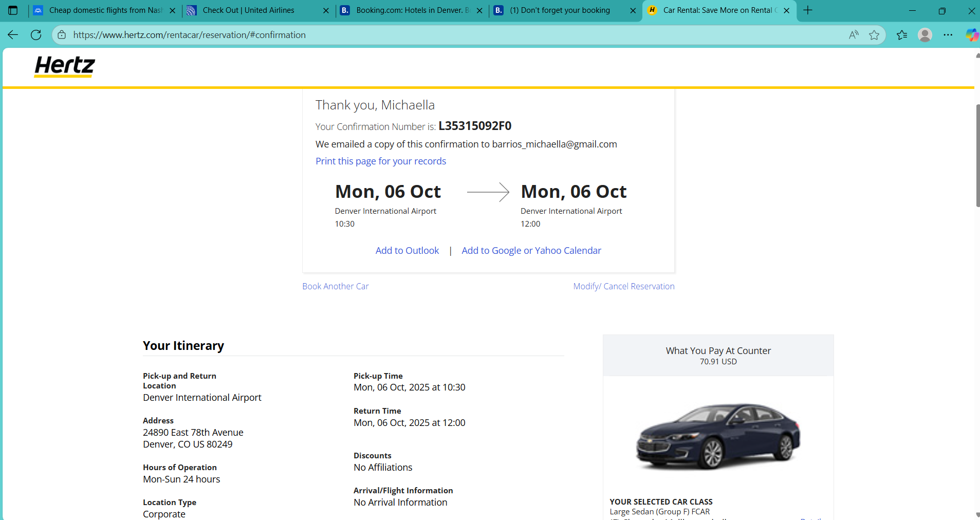Switch to Booking.com Hotels in Denver tab
The image size is (980, 520).
tap(406, 10)
